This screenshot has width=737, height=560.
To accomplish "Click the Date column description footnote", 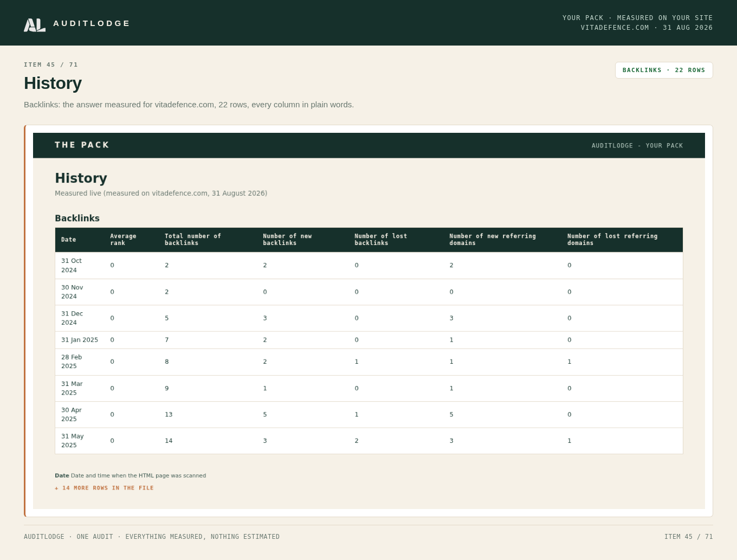I will point(130,475).
